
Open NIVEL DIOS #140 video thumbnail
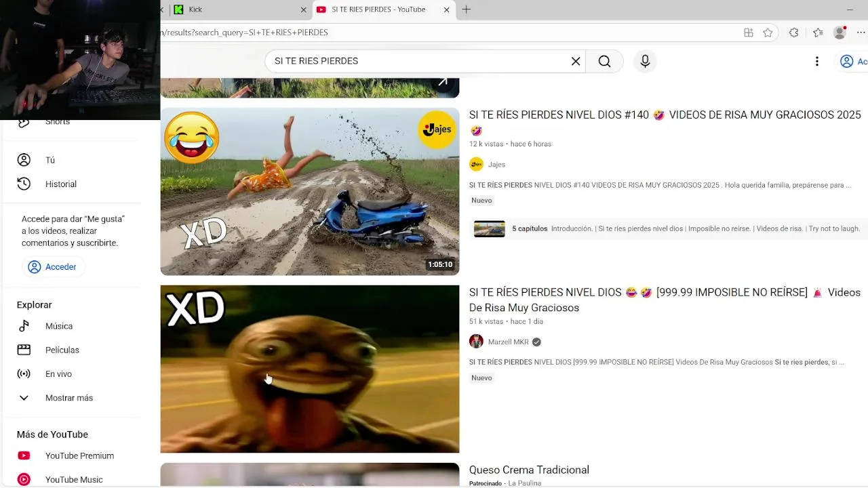pyautogui.click(x=310, y=192)
